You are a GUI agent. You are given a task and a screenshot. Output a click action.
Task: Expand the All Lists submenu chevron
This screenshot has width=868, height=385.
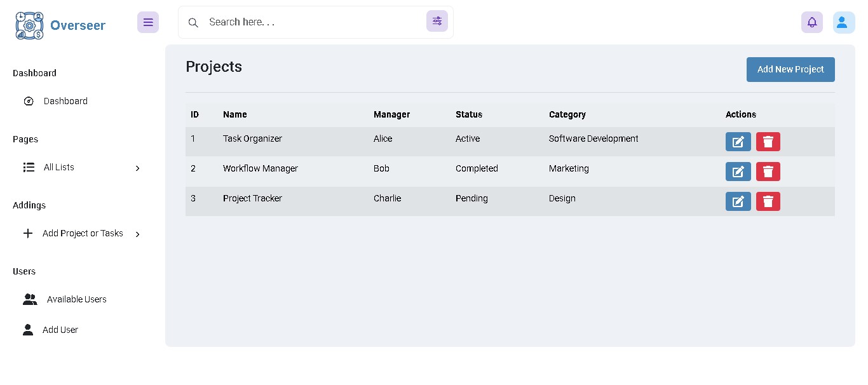point(138,168)
